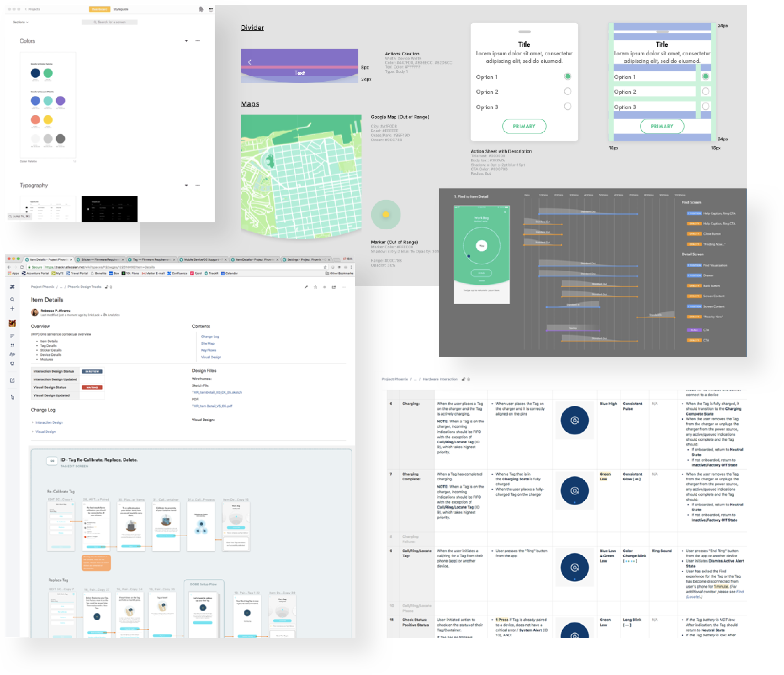Select Option 1 radio in left action sheet
The height and width of the screenshot is (675, 784).
(x=568, y=76)
